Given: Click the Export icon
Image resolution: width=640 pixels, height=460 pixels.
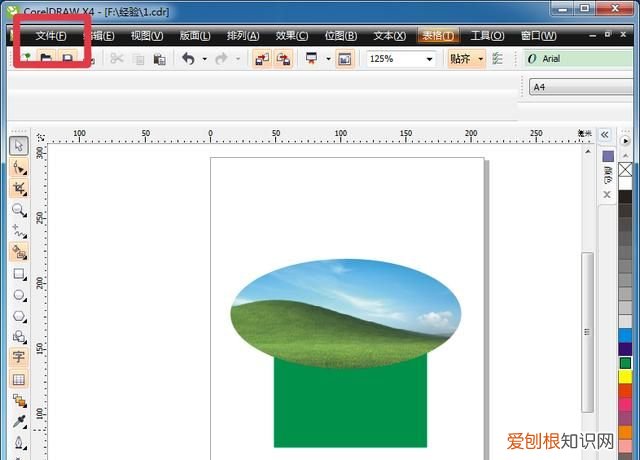Looking at the screenshot, I should pyautogui.click(x=283, y=59).
